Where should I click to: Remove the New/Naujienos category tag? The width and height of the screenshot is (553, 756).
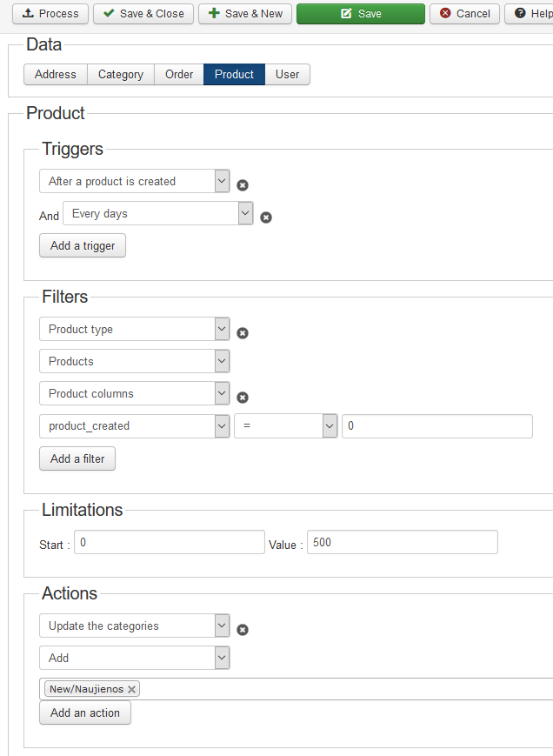pyautogui.click(x=132, y=689)
